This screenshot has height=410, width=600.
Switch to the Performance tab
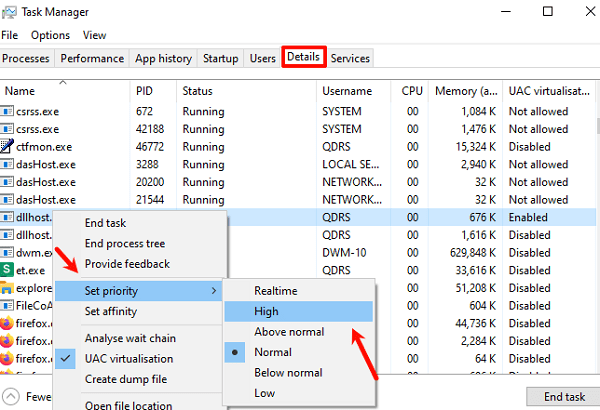point(92,59)
